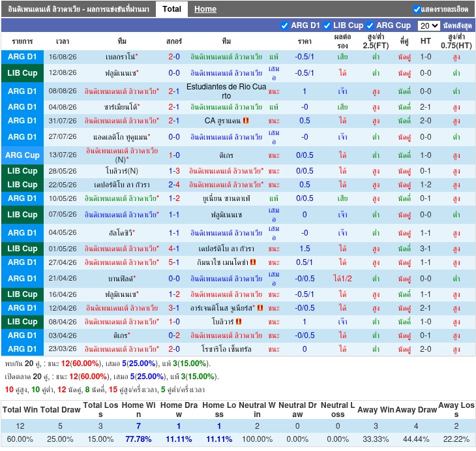Click red card icon beside อาร์เจนติโนส จูเนียร์ส

[x=260, y=308]
